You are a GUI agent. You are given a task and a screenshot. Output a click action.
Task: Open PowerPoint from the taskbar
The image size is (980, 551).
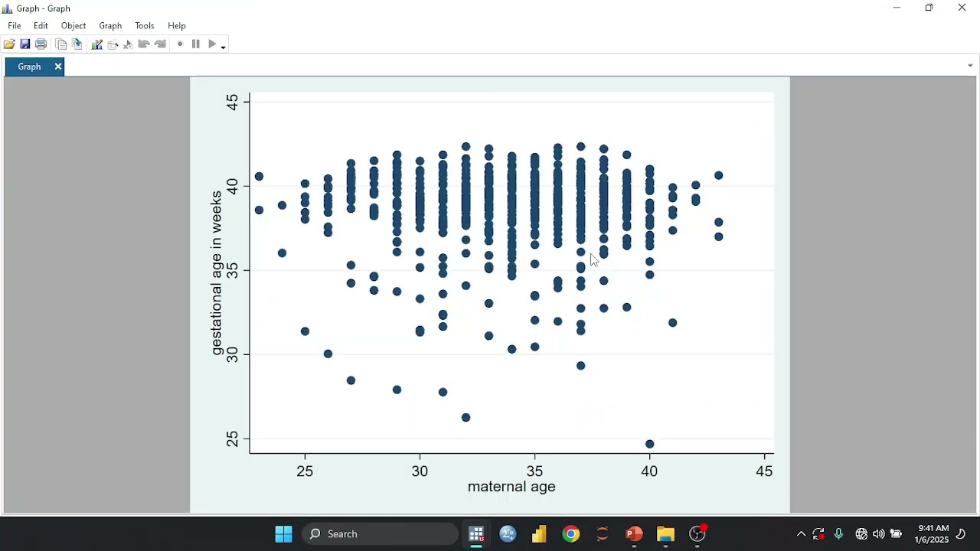(x=634, y=534)
